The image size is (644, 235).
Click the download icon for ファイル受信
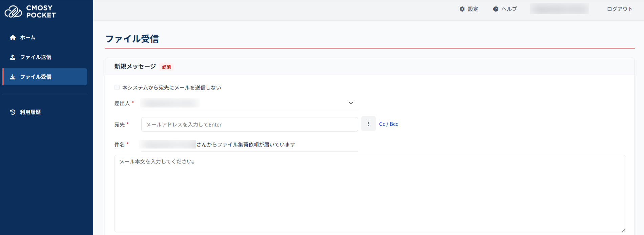click(x=13, y=77)
